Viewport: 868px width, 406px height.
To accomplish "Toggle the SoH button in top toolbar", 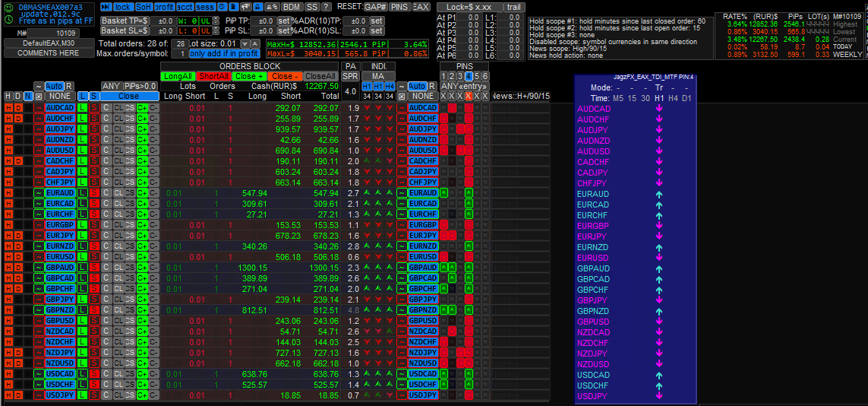I will (144, 7).
